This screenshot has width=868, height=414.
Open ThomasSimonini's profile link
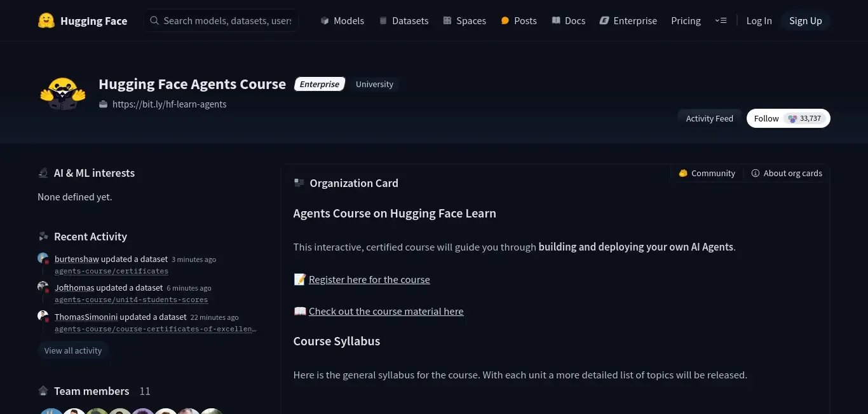coord(86,317)
